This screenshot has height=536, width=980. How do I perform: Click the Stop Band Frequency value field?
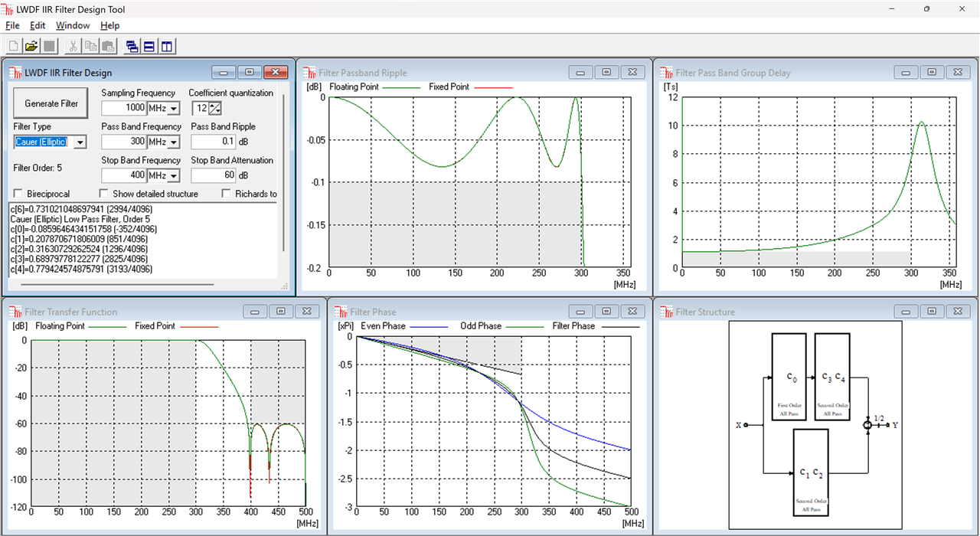[x=124, y=176]
